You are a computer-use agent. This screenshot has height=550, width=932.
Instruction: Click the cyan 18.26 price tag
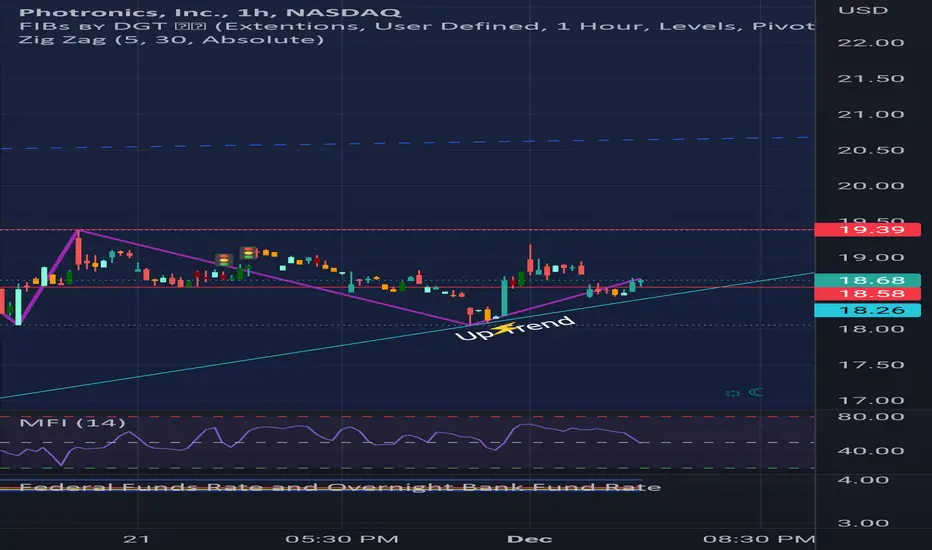click(x=867, y=310)
